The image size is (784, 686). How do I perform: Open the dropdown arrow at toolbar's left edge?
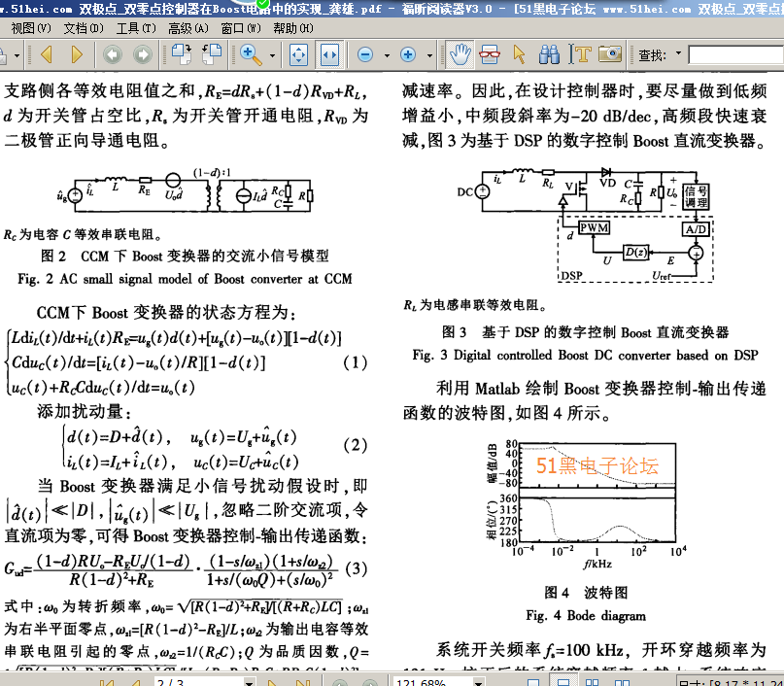click(17, 55)
